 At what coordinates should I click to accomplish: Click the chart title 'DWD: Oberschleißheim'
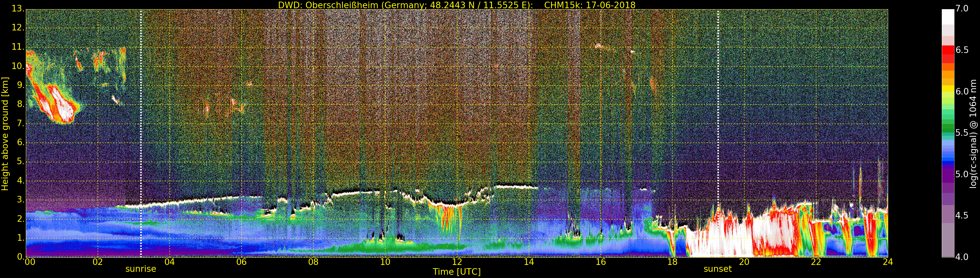click(328, 5)
